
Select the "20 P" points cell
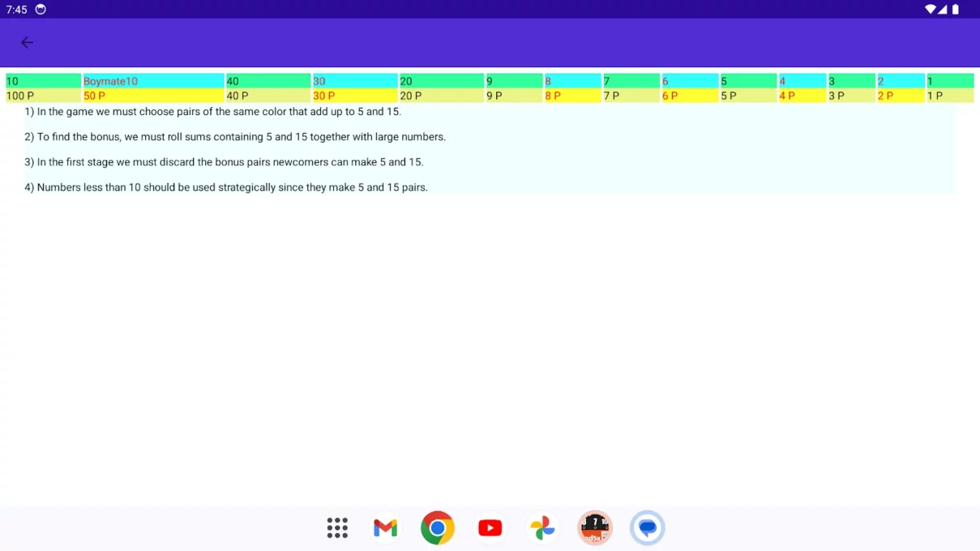[442, 96]
